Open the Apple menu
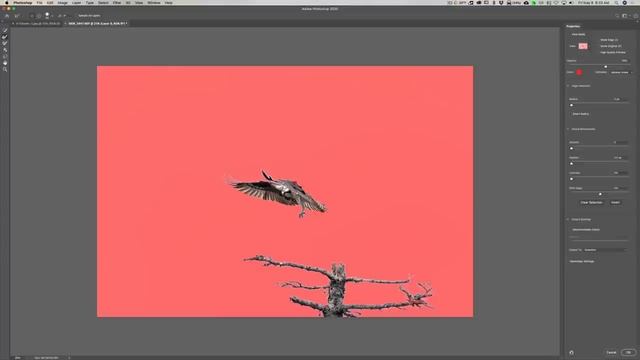Viewport: 640px width, 360px height. coord(6,2)
